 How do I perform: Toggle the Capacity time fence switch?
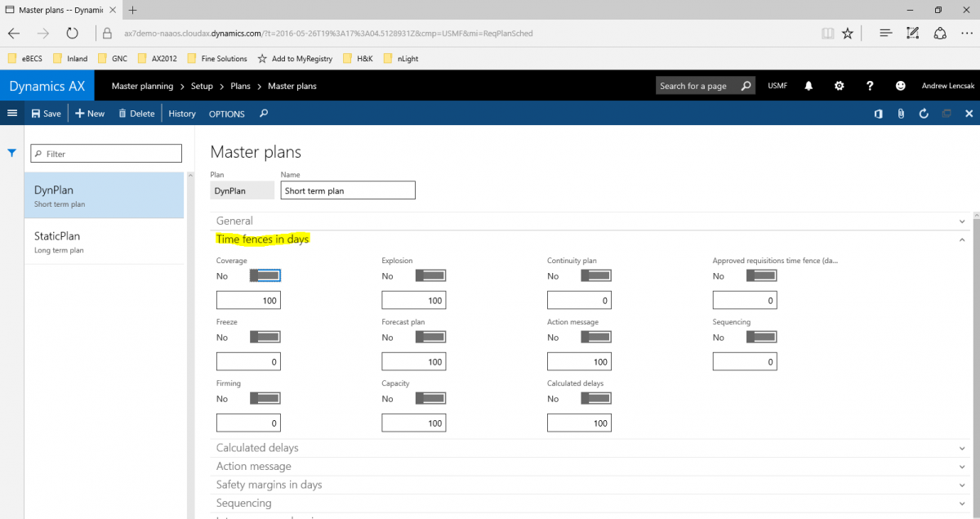pyautogui.click(x=430, y=398)
